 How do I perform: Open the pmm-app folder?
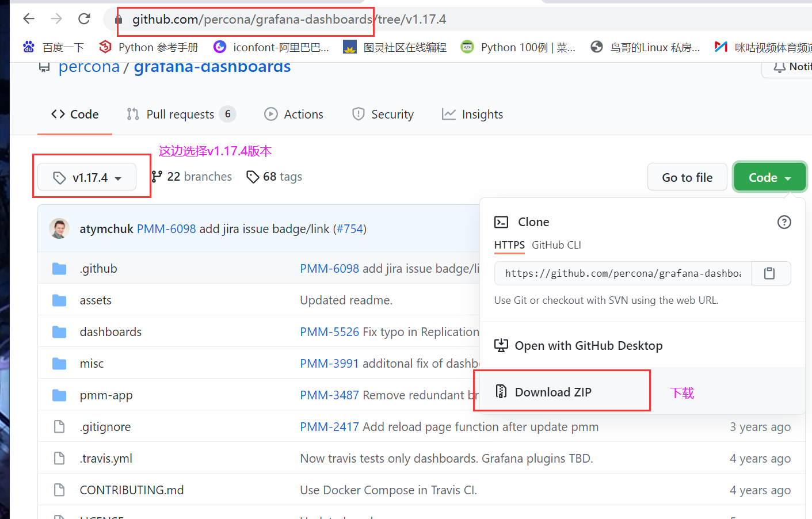(x=106, y=395)
